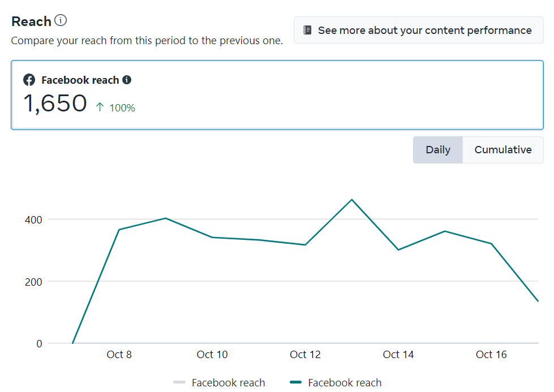Click the info icon next to Facebook reach

(x=127, y=80)
